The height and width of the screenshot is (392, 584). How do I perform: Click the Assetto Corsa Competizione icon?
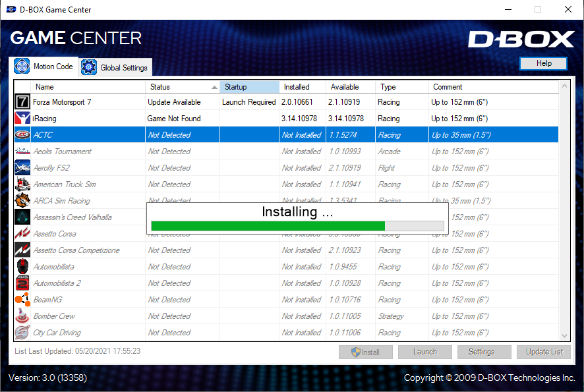pos(22,250)
